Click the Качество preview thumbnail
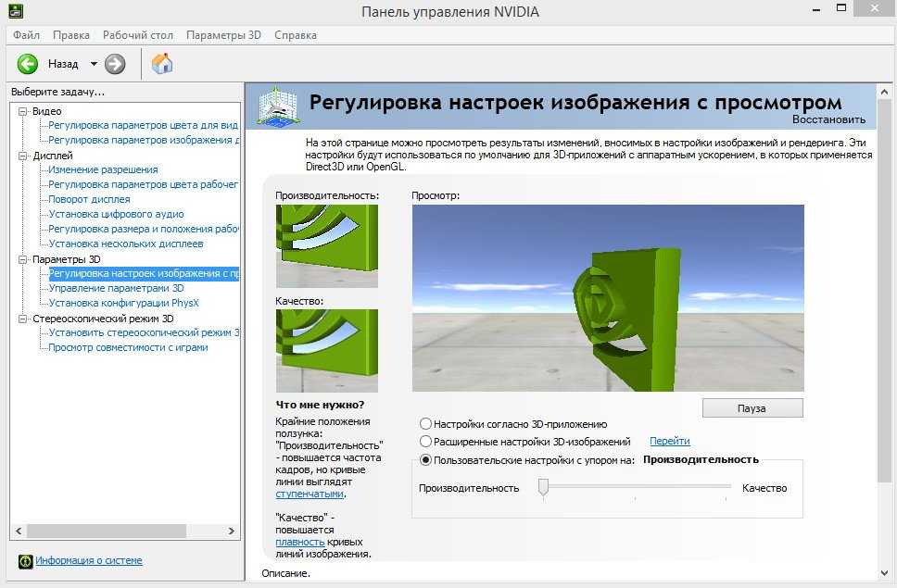 coord(326,350)
